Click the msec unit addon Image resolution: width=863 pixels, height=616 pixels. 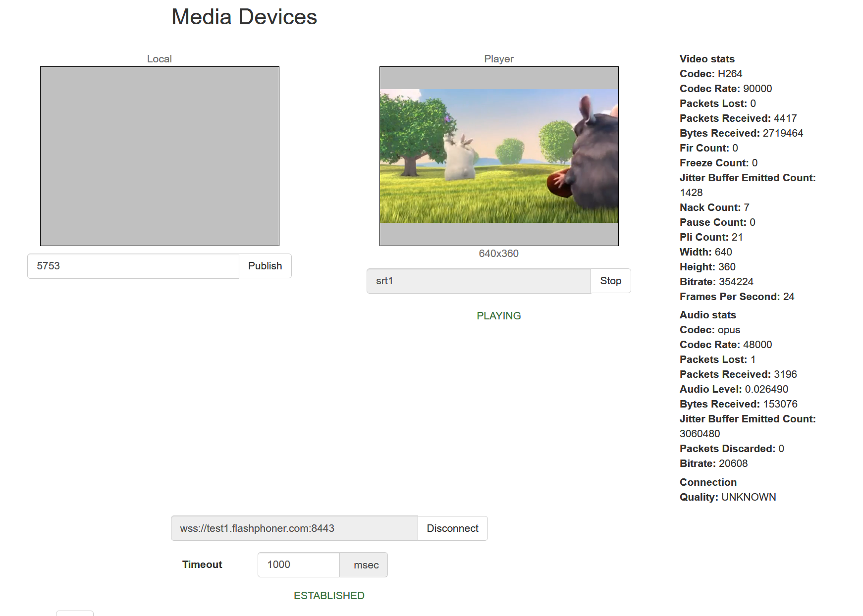tap(364, 565)
